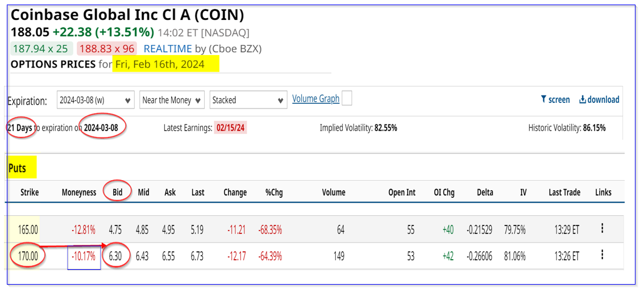Image resolution: width=644 pixels, height=292 pixels.
Task: Open links menu for 170.00 strike
Action: coord(602,256)
